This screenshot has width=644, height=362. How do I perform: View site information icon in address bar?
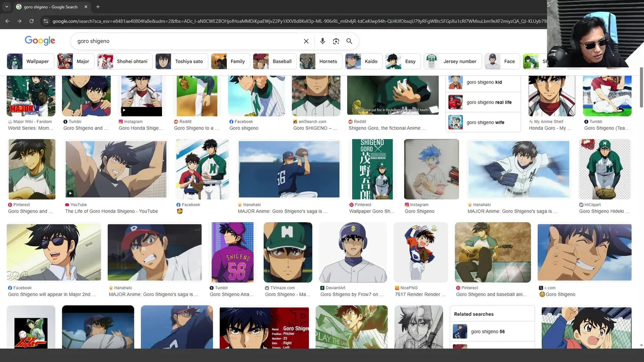pyautogui.click(x=46, y=21)
